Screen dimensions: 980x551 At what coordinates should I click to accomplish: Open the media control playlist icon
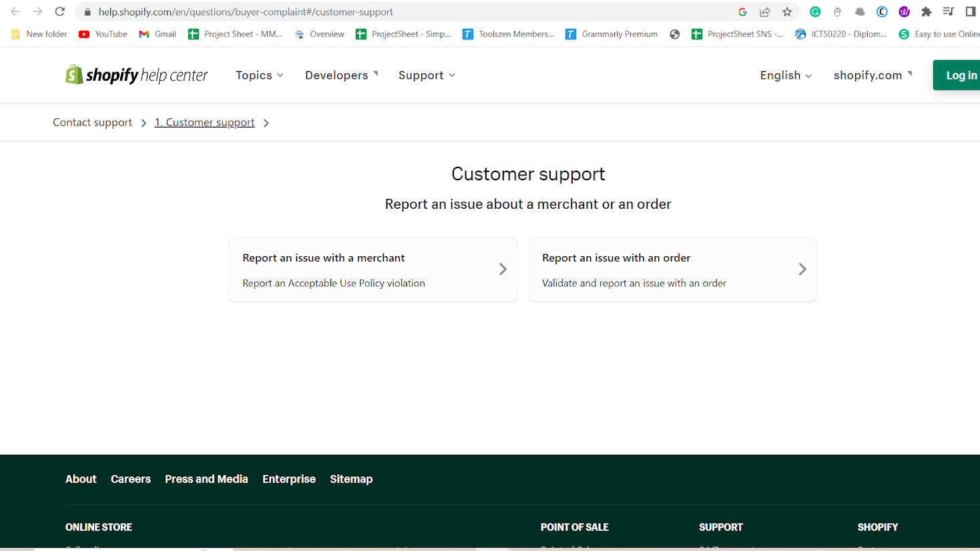(x=948, y=12)
